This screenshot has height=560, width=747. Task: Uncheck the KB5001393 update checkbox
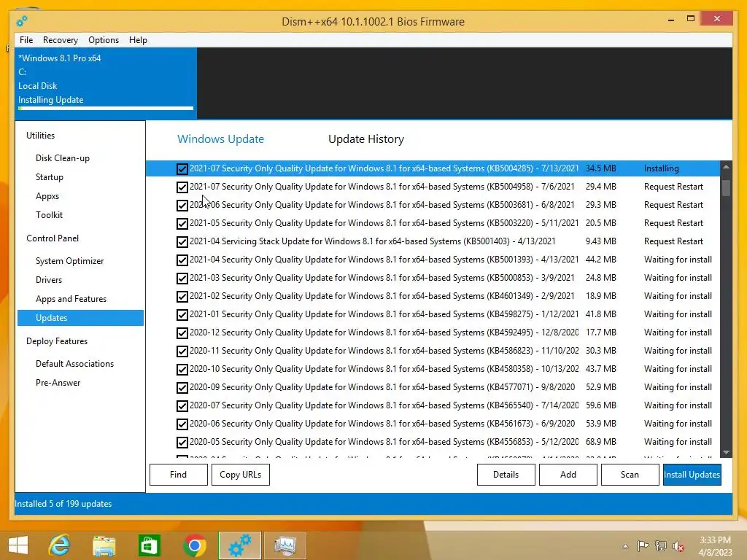[x=182, y=260]
